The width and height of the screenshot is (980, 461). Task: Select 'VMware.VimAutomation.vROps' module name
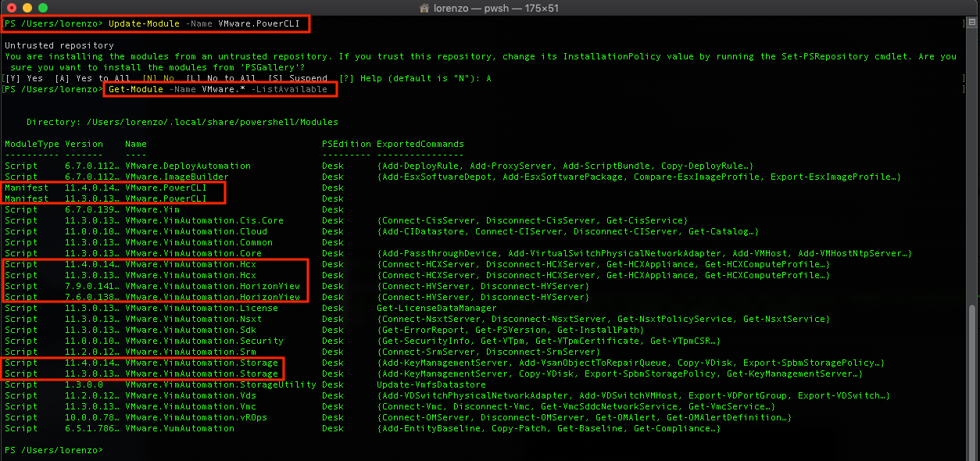[196, 417]
